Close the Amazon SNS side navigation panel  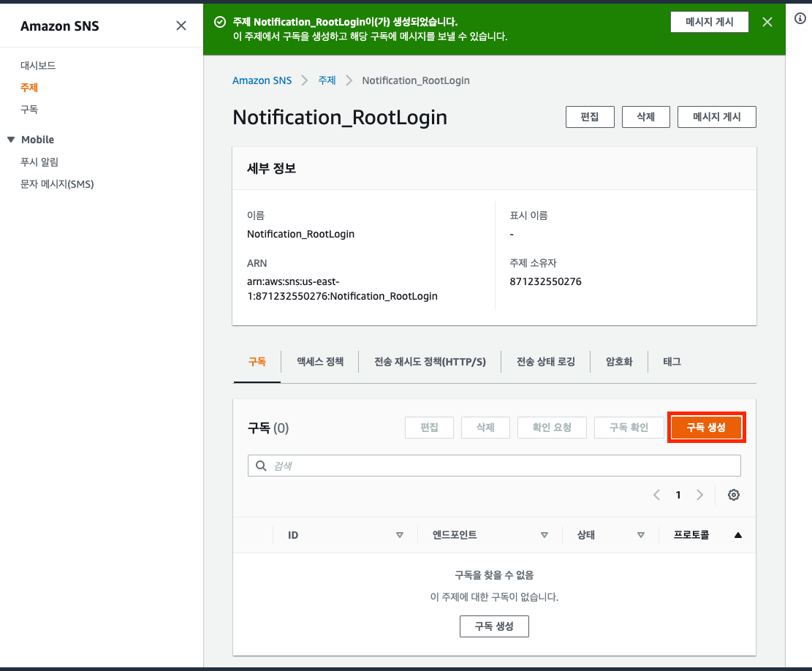click(181, 26)
